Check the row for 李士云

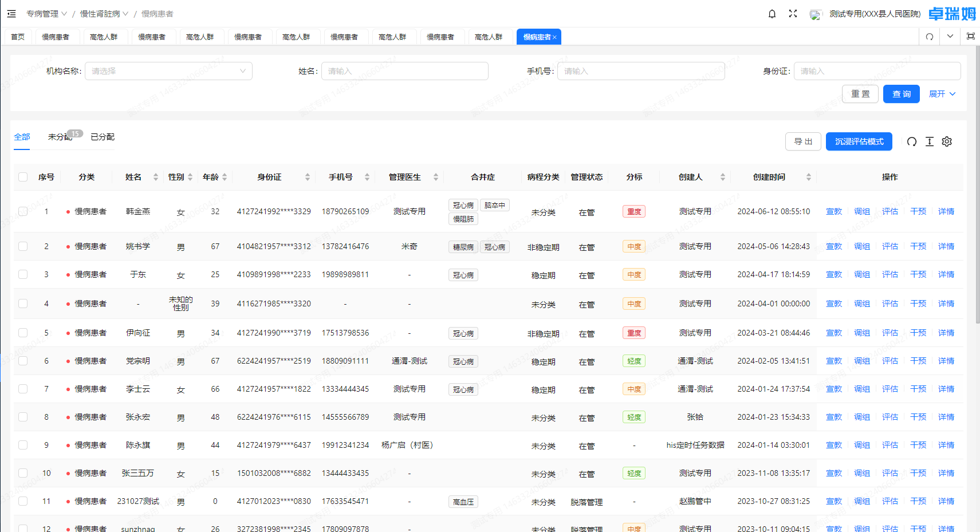pyautogui.click(x=23, y=389)
